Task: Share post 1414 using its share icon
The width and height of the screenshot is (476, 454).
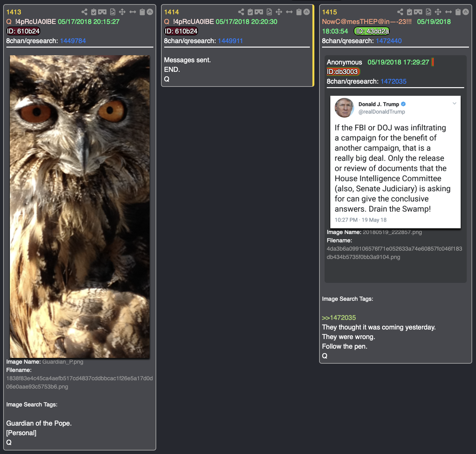Action: (x=241, y=12)
